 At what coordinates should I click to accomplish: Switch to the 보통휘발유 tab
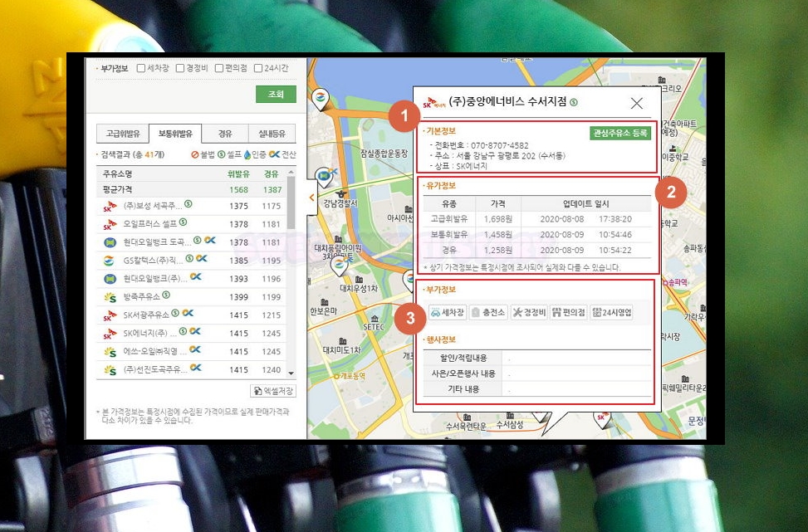175,134
